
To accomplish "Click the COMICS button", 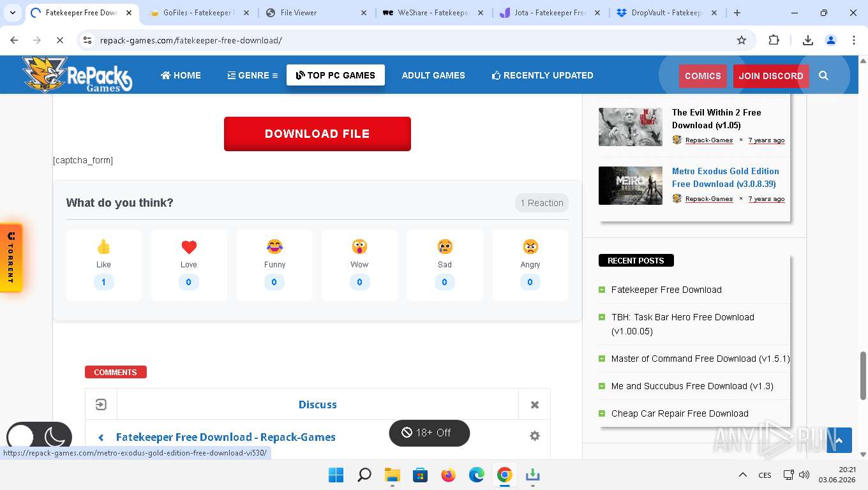I will coord(703,76).
